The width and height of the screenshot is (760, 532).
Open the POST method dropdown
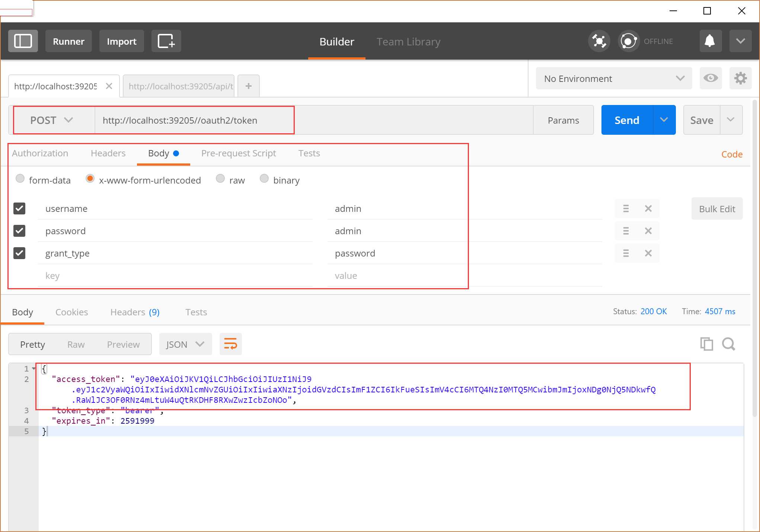[52, 120]
